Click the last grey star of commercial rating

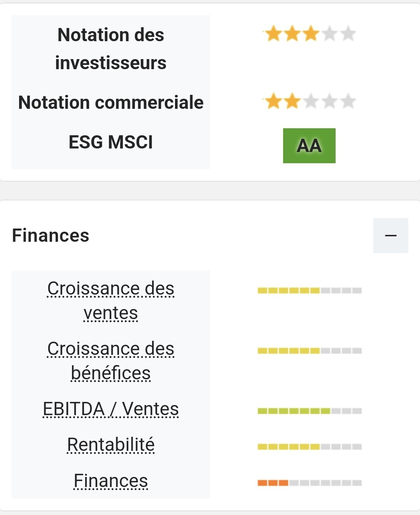click(x=348, y=101)
